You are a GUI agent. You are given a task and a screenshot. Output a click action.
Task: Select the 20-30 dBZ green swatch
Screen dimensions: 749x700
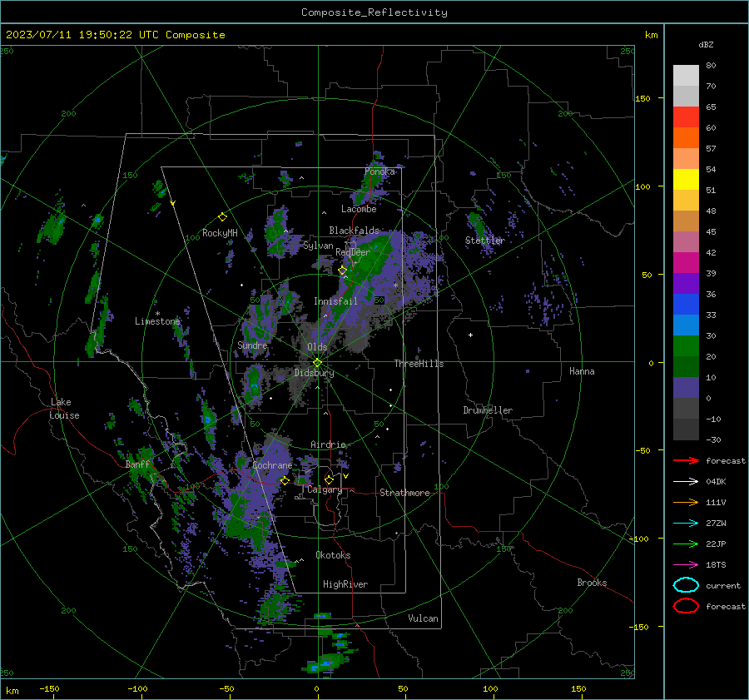pos(686,345)
